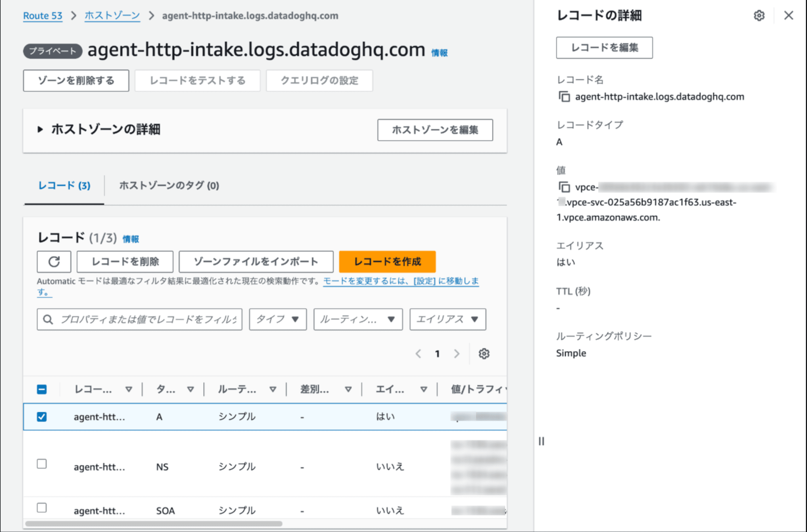Switch to ホストゾーンのタグ (0) tab
The width and height of the screenshot is (807, 532).
(169, 186)
